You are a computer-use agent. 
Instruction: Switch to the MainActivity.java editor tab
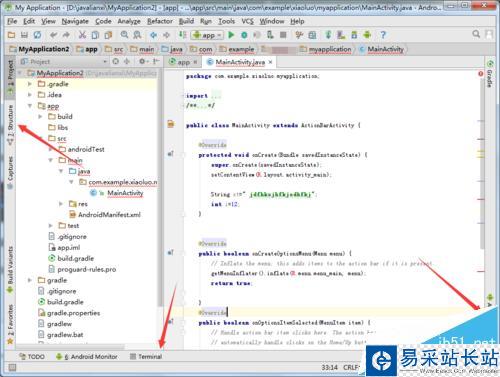pyautogui.click(x=240, y=62)
